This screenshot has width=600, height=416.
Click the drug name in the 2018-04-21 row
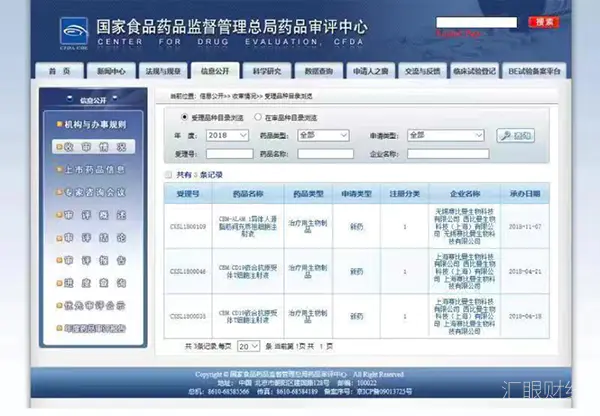(x=248, y=271)
